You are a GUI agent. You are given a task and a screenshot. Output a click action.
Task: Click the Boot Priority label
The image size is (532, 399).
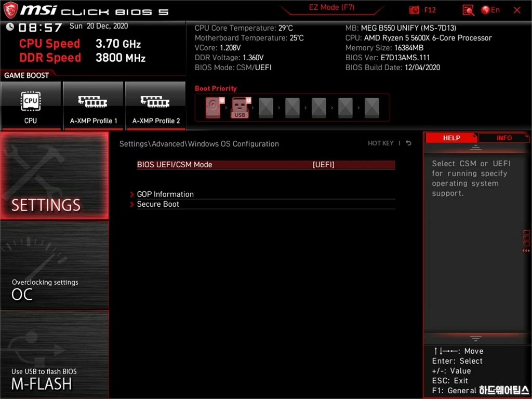216,88
